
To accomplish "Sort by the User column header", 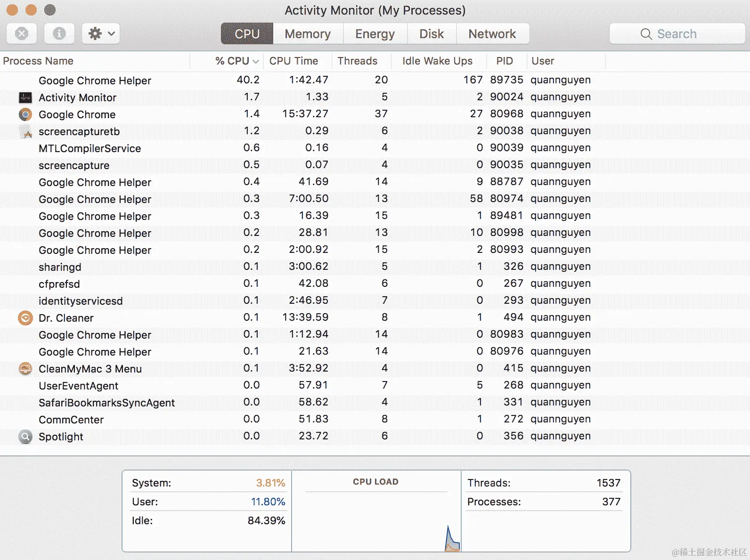I will pyautogui.click(x=566, y=61).
